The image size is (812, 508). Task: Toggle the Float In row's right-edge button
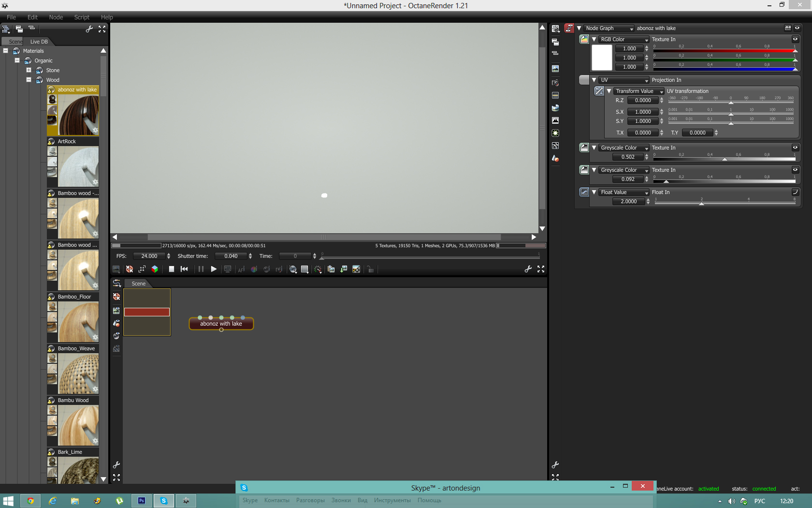pos(795,192)
